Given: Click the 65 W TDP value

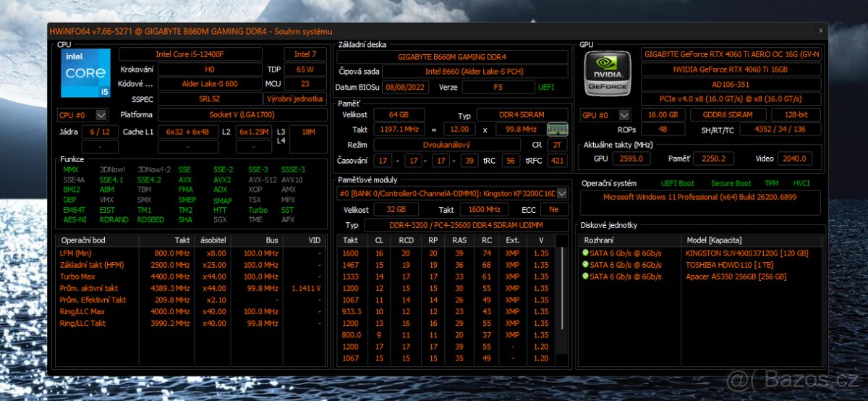Looking at the screenshot, I should click(305, 69).
